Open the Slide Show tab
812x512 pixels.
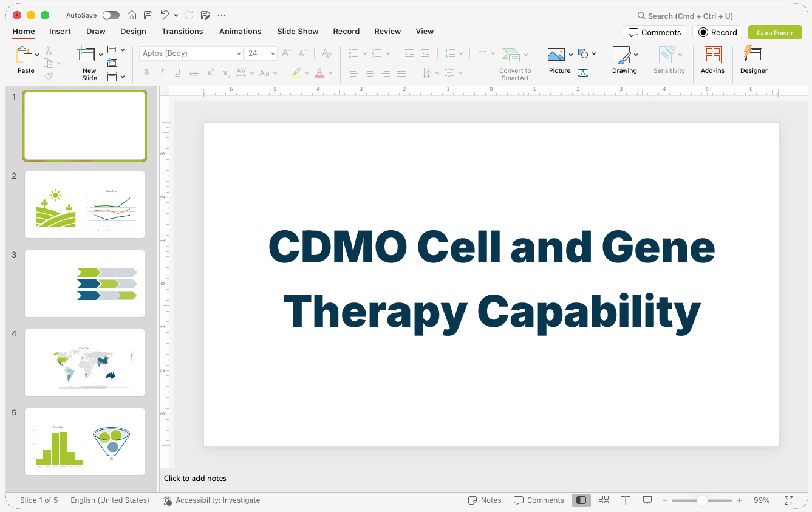pos(298,31)
